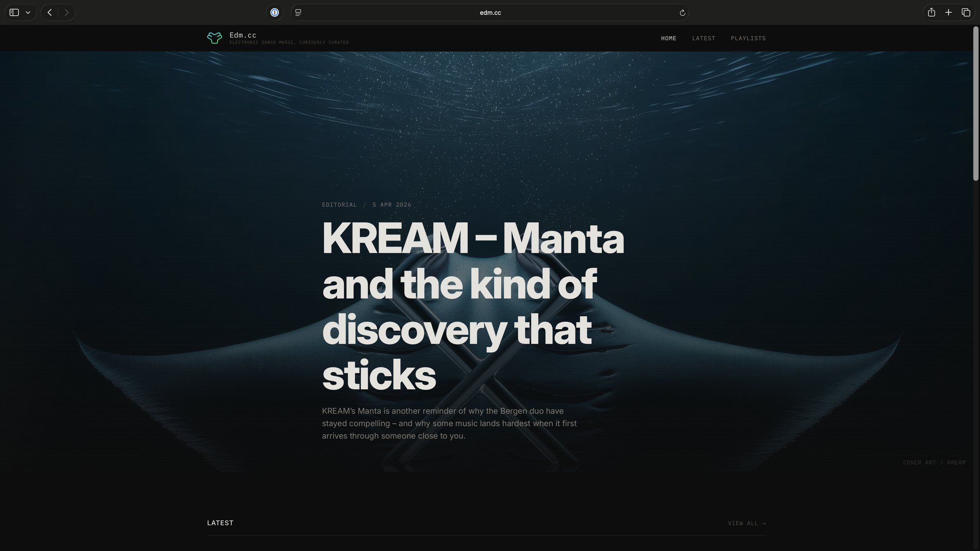
Task: Open the 1Password extension icon
Action: (x=275, y=13)
